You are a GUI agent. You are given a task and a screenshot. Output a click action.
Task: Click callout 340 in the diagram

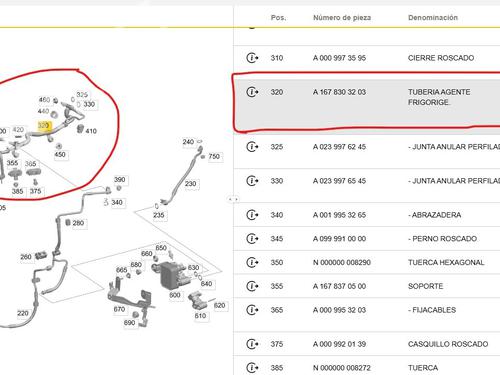click(117, 202)
